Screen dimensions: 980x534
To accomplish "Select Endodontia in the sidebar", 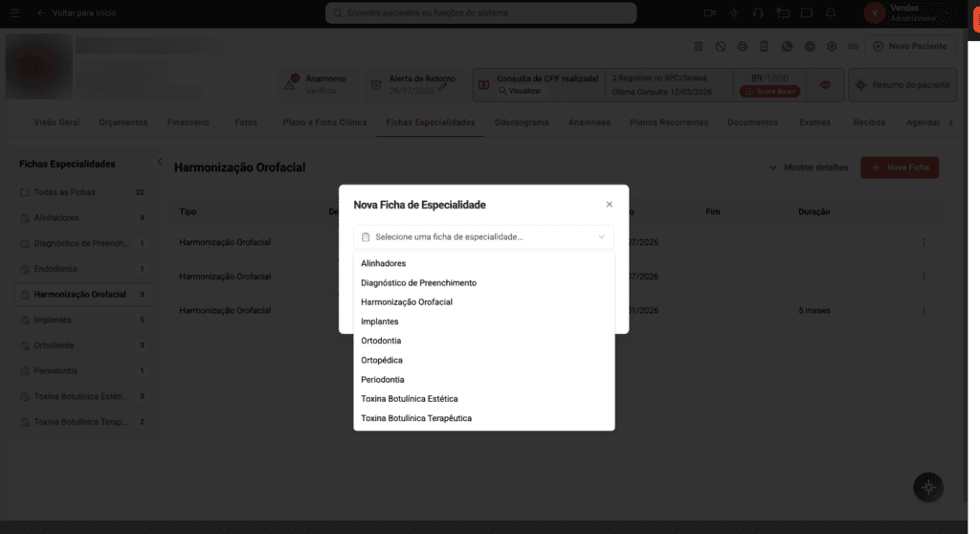I will pyautogui.click(x=84, y=269).
